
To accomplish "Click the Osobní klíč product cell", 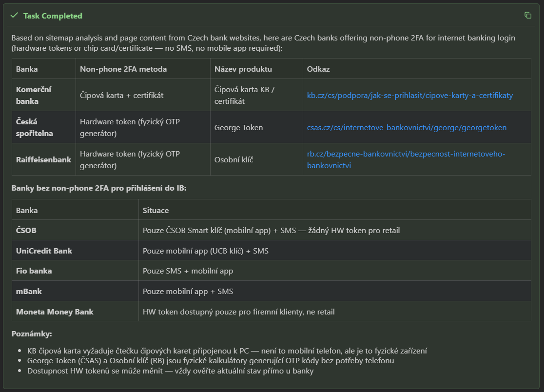I will [233, 160].
